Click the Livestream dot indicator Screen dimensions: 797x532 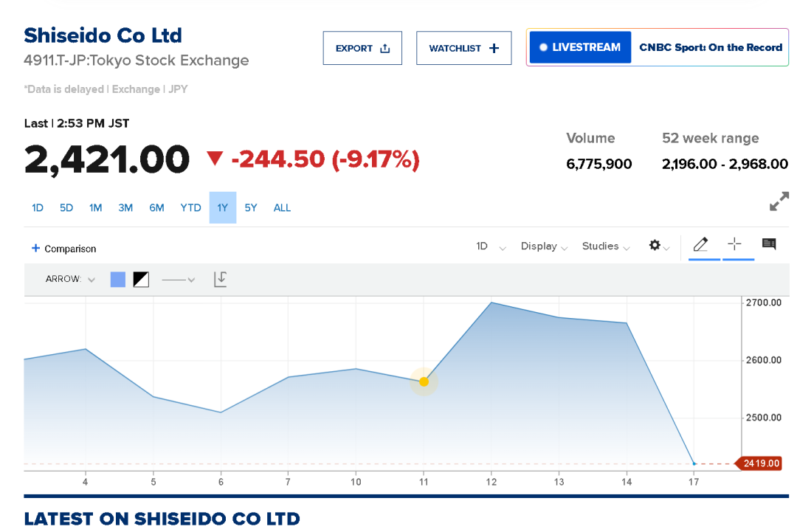click(543, 47)
